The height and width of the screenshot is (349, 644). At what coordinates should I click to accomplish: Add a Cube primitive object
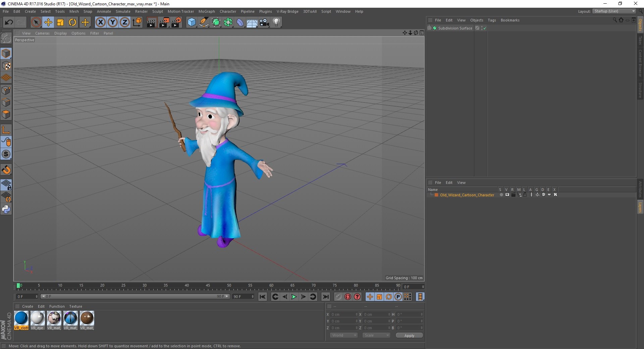pyautogui.click(x=192, y=22)
